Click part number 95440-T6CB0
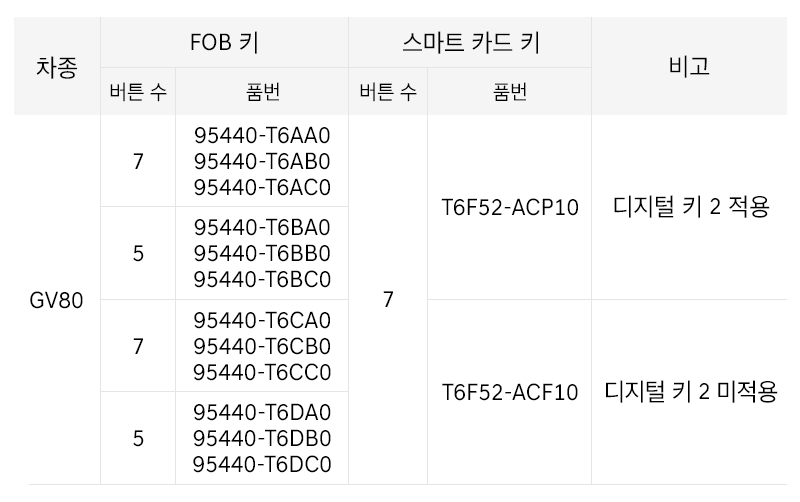800x502 pixels. (261, 346)
